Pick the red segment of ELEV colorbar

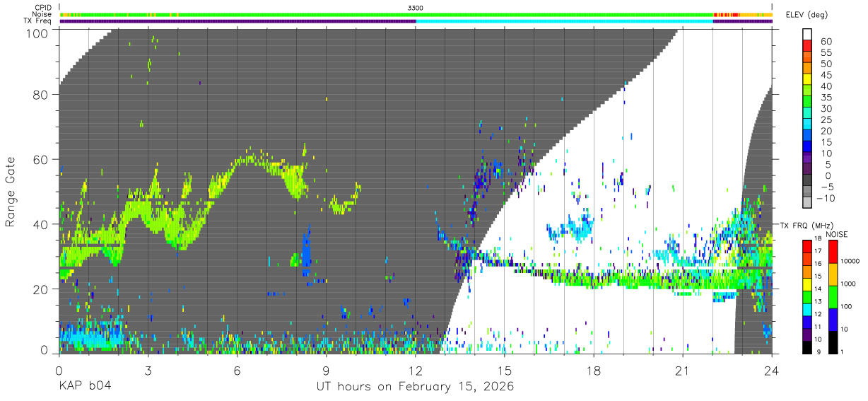click(807, 45)
